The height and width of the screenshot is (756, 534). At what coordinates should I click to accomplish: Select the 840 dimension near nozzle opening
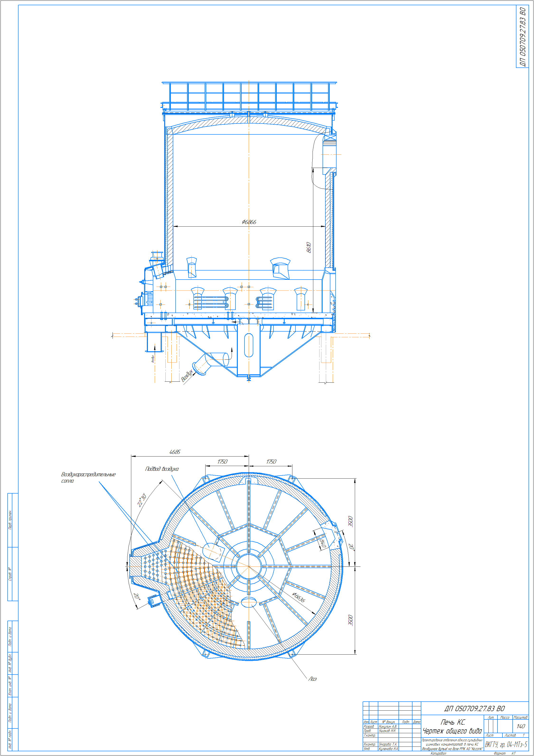(323, 543)
